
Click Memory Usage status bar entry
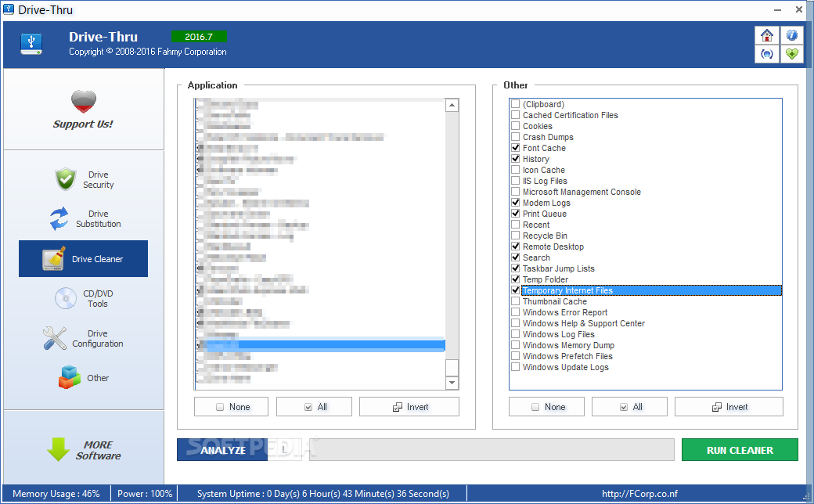pos(56,494)
